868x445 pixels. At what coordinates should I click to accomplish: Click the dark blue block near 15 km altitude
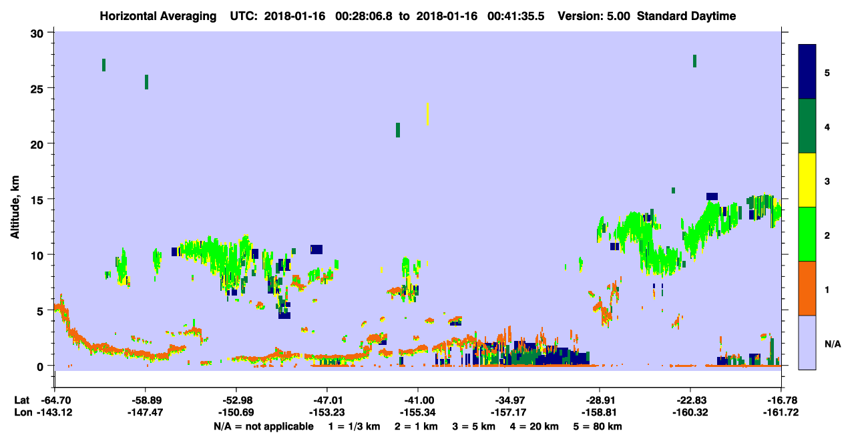coord(712,196)
